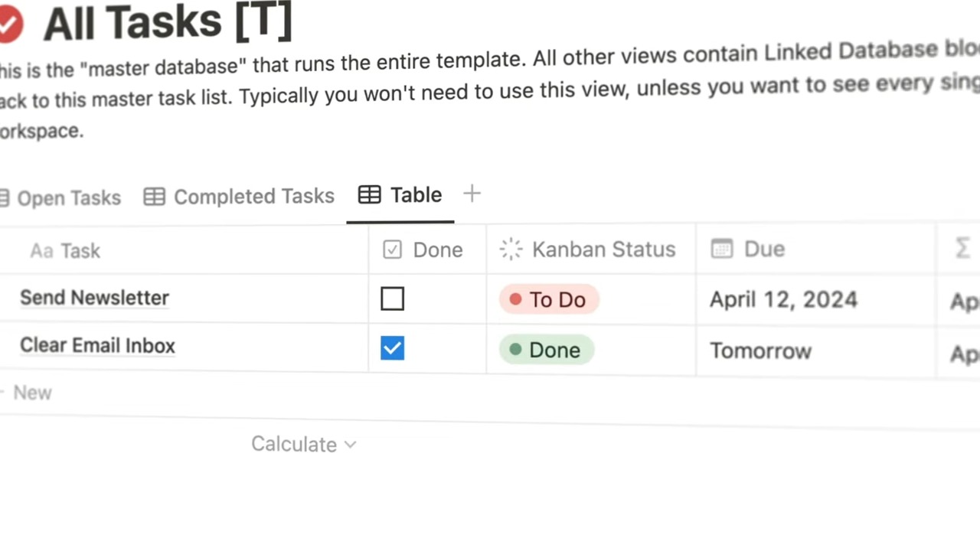Click the plus icon to add view
The width and height of the screenshot is (980, 551).
[472, 194]
